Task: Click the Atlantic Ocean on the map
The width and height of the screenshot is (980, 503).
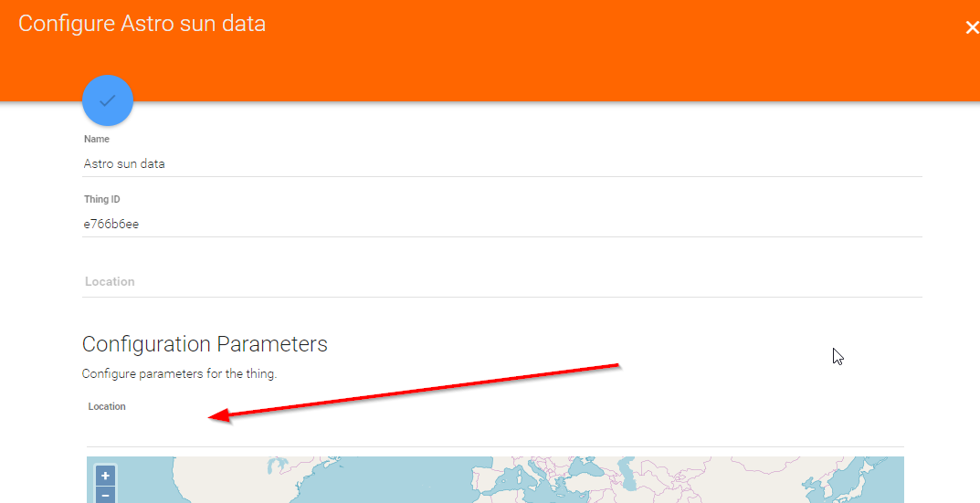Action: tap(393, 484)
